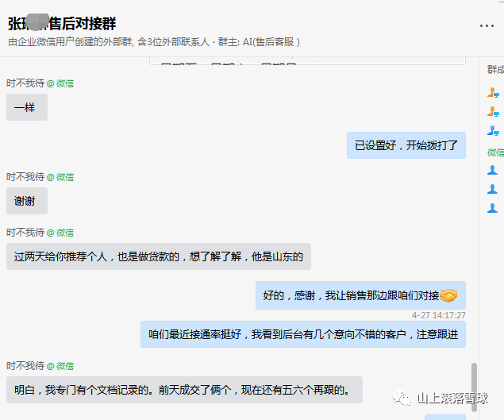Viewport: 504px width, 420px height.
Task: Click the group description line mentioning 外部联系人
Action: pos(154,42)
